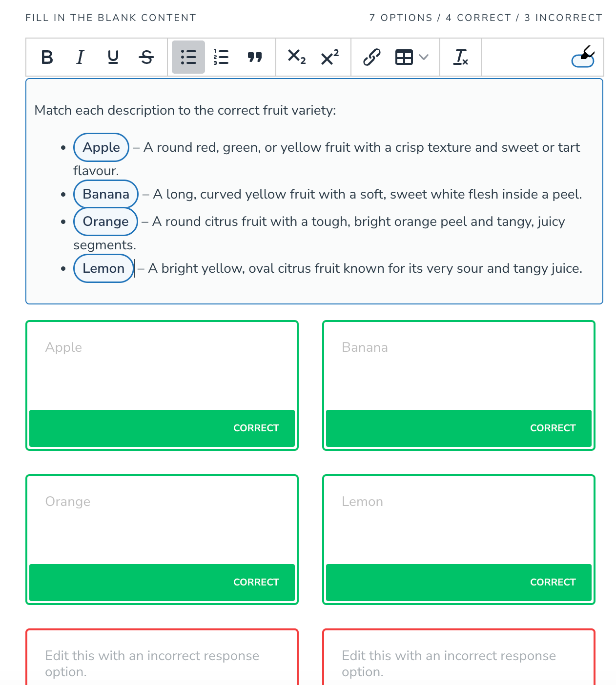Clear text formatting
The image size is (616, 685).
(x=461, y=57)
